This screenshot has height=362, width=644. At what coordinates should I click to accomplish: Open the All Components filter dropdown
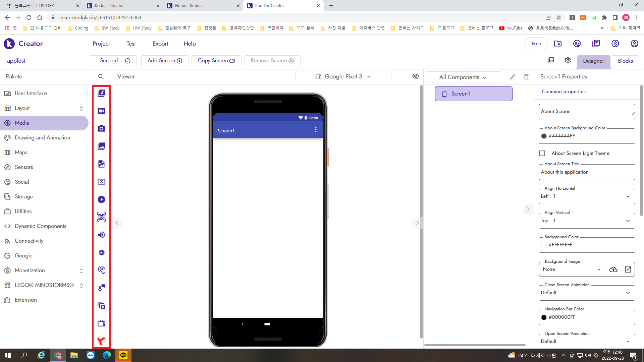pos(463,77)
